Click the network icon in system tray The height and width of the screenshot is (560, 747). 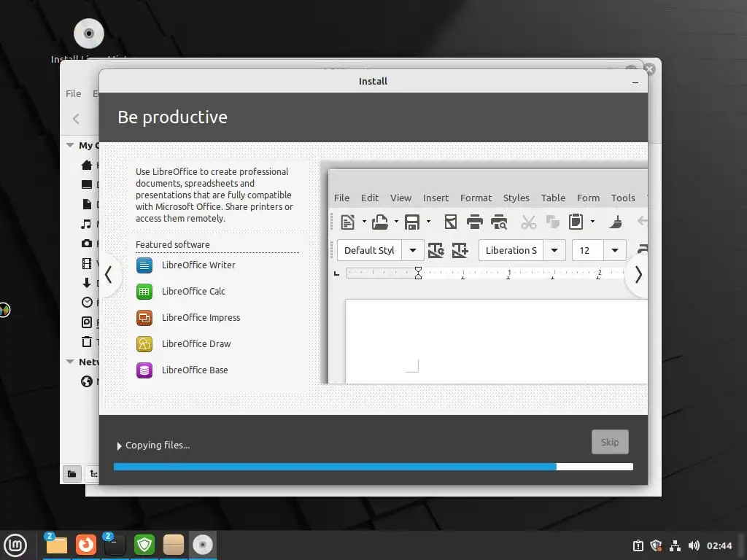point(675,545)
